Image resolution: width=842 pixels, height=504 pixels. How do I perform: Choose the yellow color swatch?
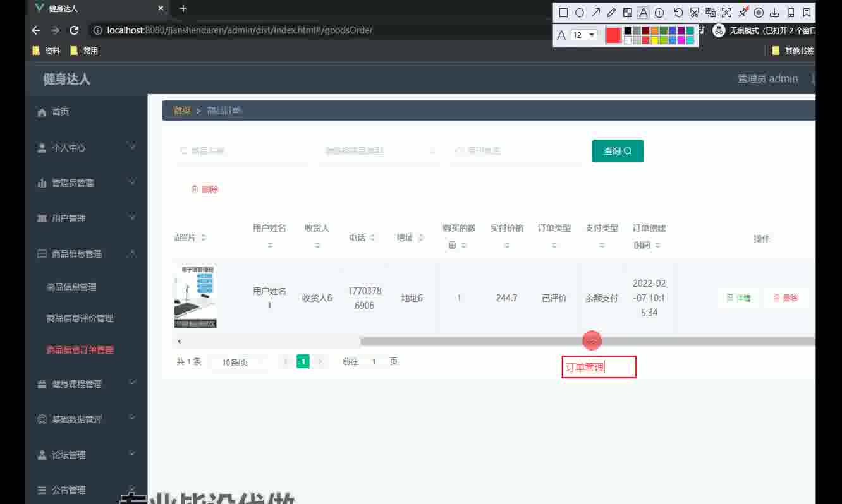[654, 40]
